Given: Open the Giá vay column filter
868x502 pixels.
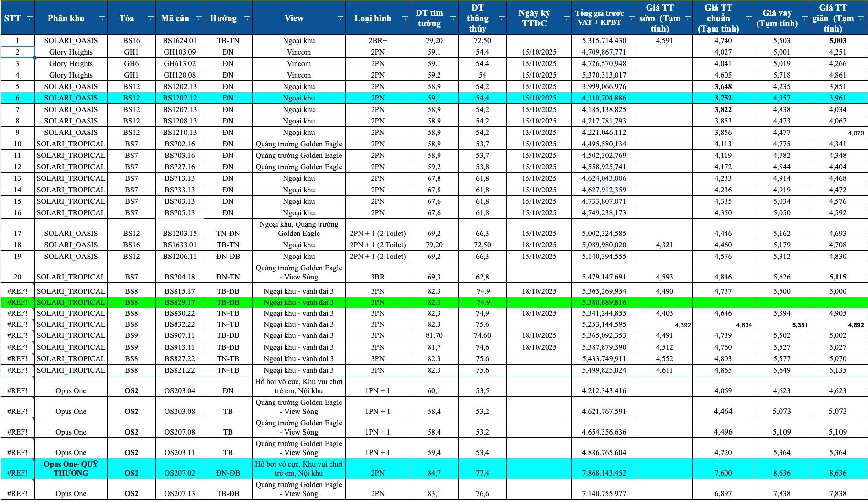Looking at the screenshot, I should [804, 18].
